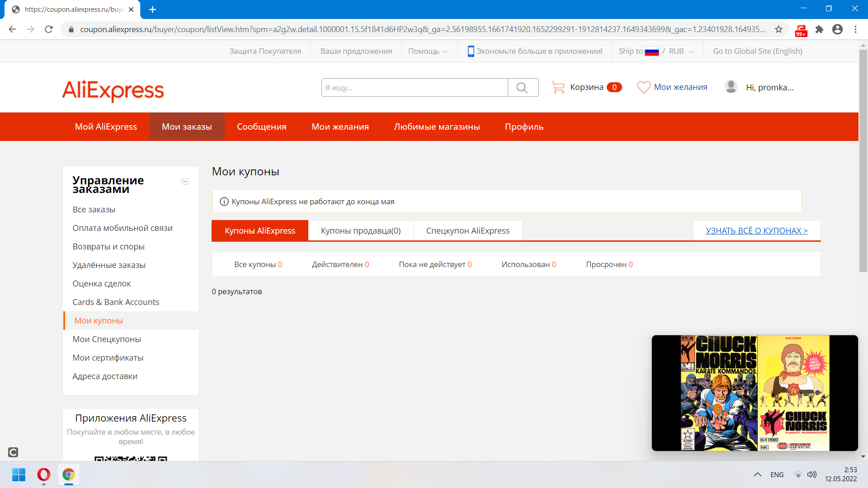Show hidden system tray icons
The image size is (868, 488).
757,474
